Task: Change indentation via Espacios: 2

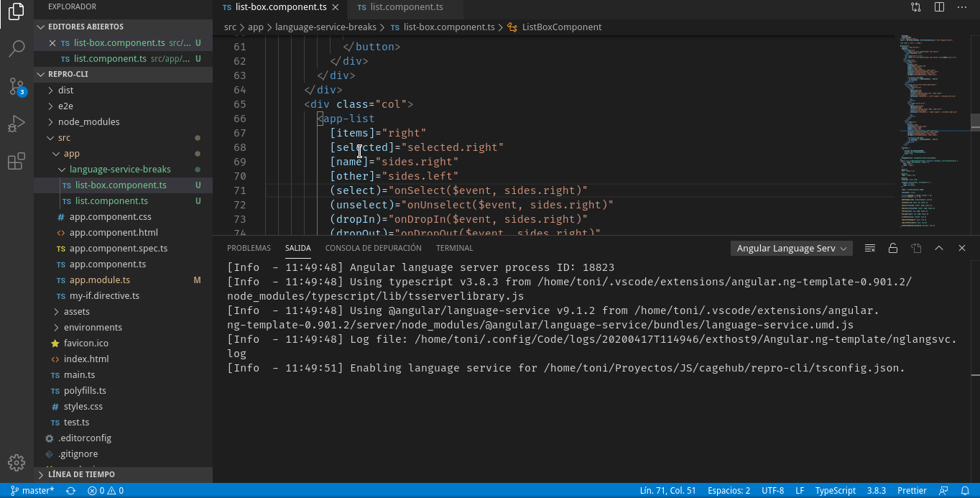Action: pyautogui.click(x=729, y=491)
